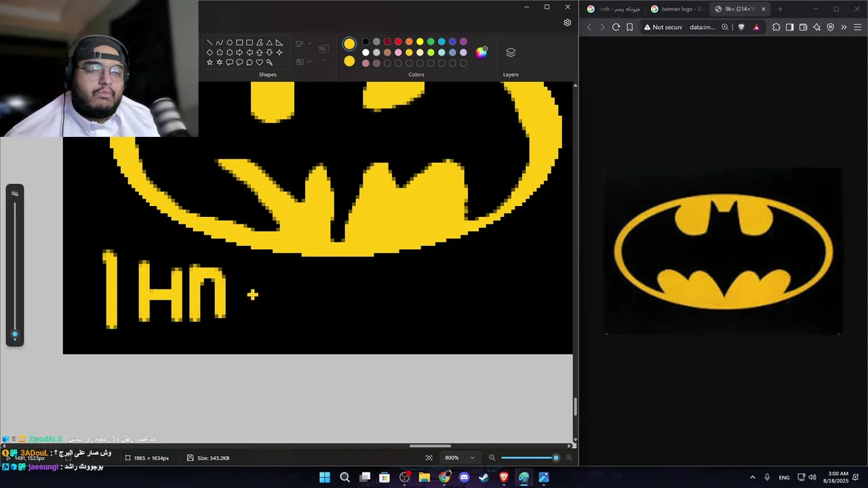Go back in Brave browser
The width and height of the screenshot is (868, 488).
point(589,27)
